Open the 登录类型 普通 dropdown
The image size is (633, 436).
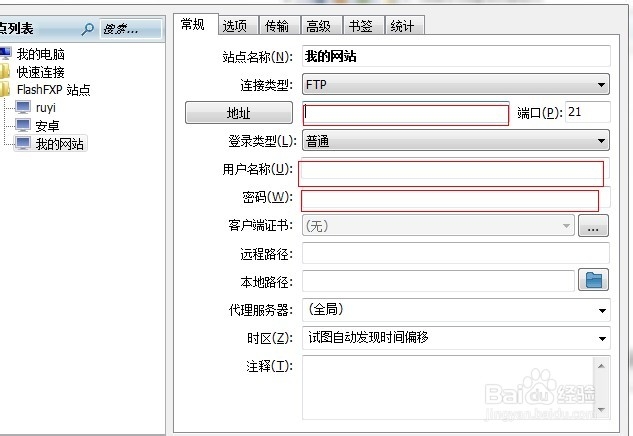pyautogui.click(x=456, y=140)
